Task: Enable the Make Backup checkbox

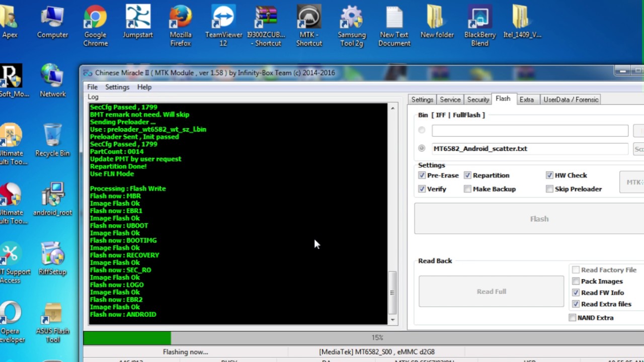Action: [467, 189]
